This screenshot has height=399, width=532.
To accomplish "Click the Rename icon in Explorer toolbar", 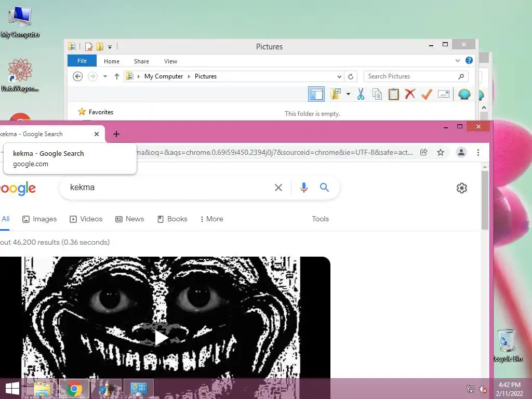I will click(x=444, y=94).
